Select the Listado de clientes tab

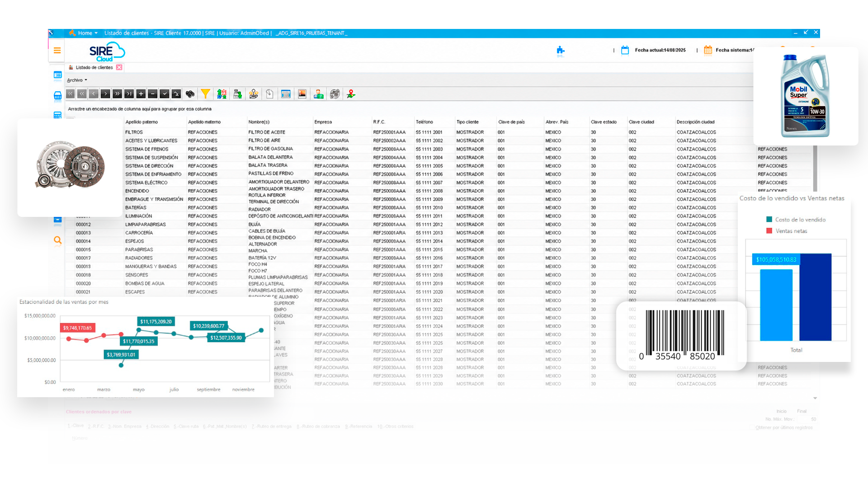coord(94,67)
